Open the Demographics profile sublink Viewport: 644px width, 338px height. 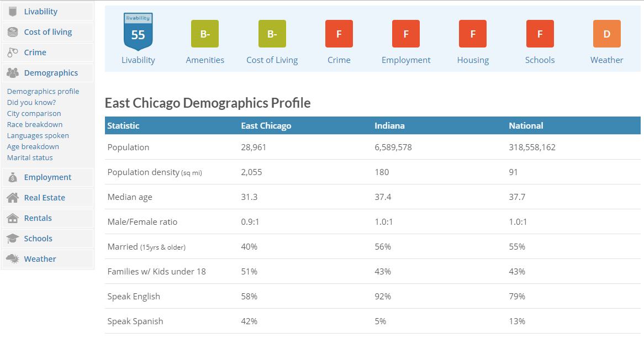[43, 91]
